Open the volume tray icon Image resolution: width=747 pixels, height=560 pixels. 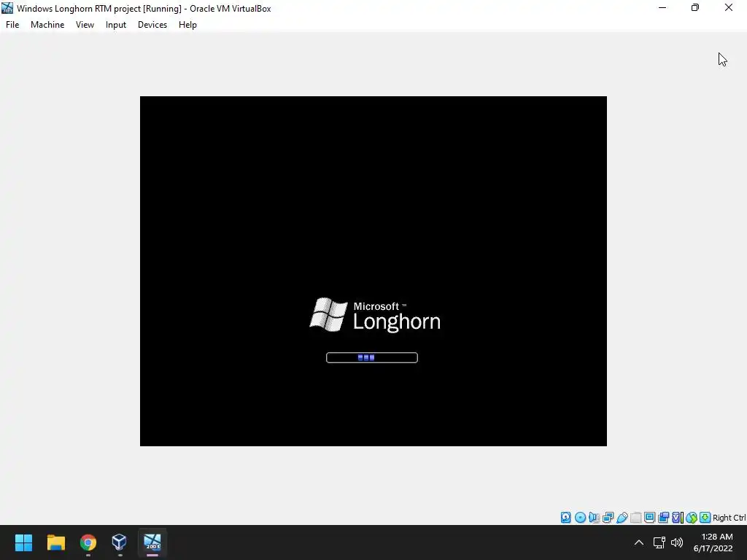676,542
